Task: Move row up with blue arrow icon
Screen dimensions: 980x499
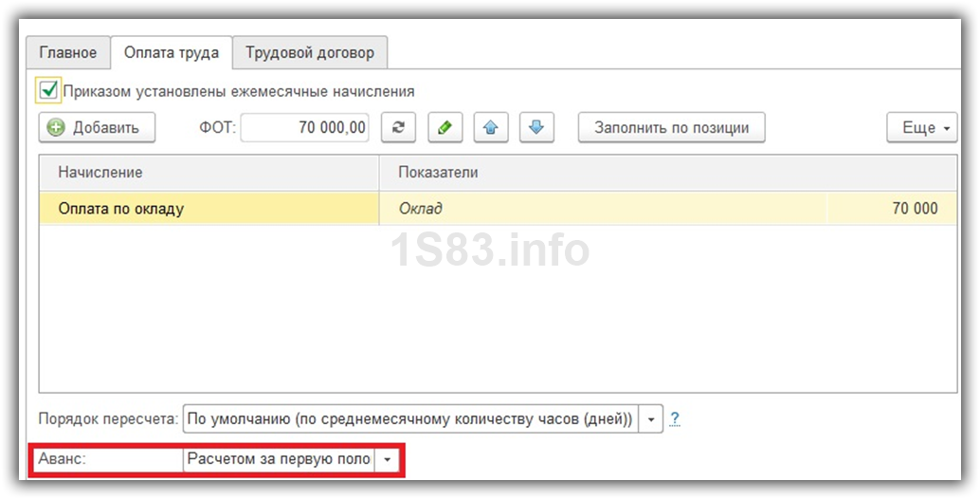Action: tap(491, 127)
